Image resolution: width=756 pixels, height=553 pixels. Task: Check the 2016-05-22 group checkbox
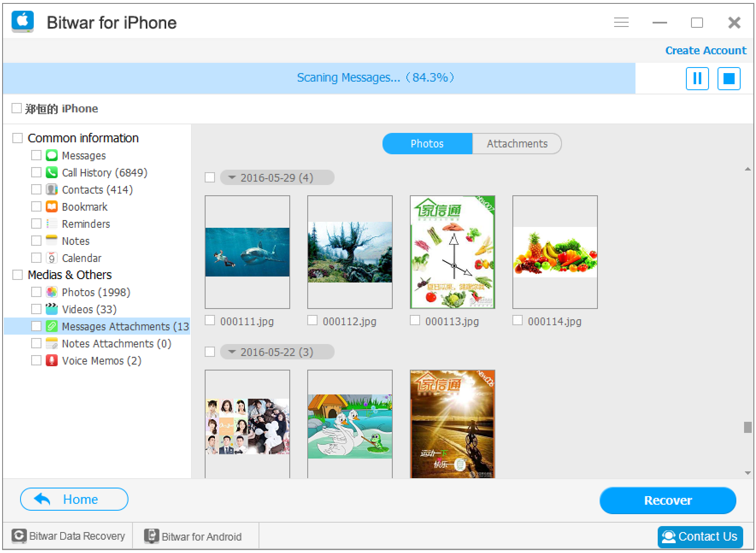[x=210, y=352]
